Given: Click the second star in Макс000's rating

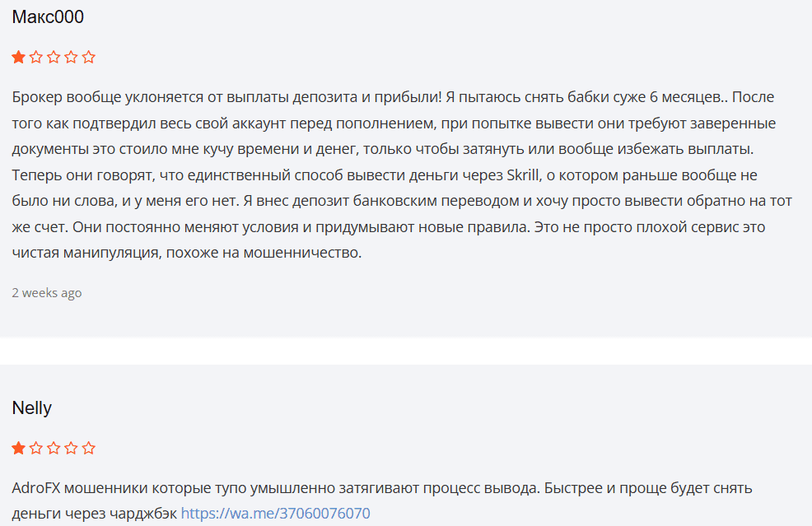Looking at the screenshot, I should [x=36, y=58].
